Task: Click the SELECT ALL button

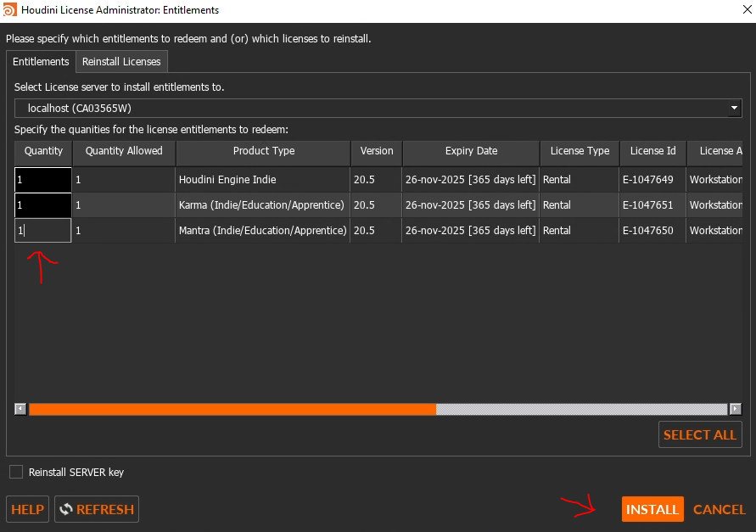Action: click(x=700, y=434)
